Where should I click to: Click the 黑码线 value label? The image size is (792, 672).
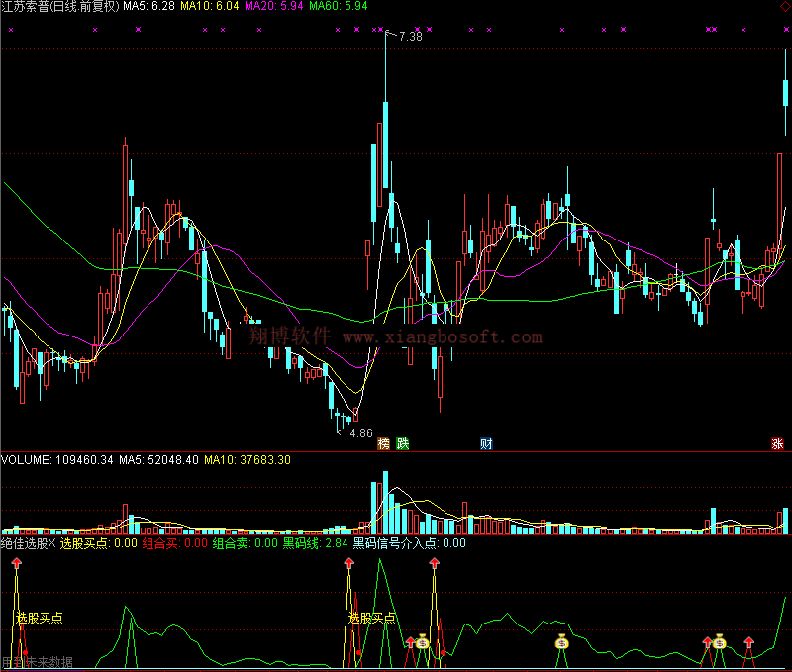[x=315, y=542]
